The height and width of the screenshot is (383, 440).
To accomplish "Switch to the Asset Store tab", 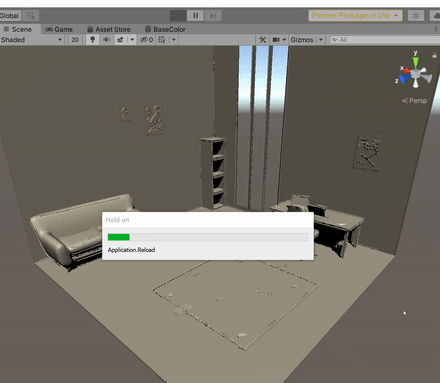I will (x=109, y=29).
